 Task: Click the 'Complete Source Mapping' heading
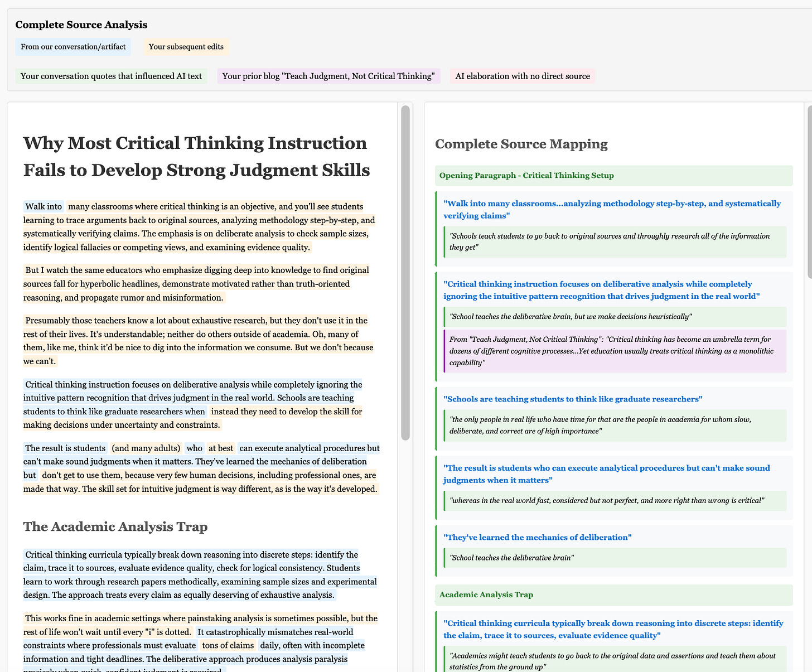[x=521, y=144]
